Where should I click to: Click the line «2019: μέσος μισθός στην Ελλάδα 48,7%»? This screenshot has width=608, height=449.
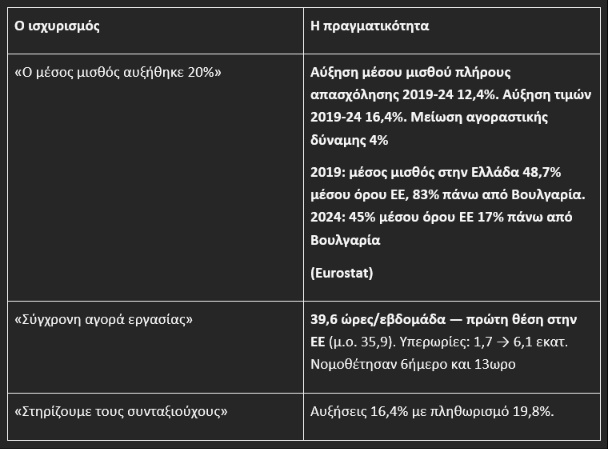[x=435, y=172]
